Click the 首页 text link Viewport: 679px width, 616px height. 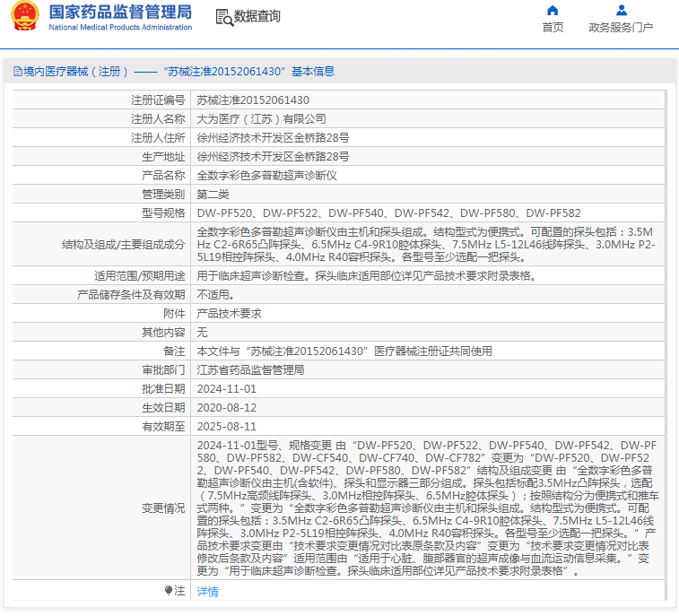pyautogui.click(x=553, y=28)
